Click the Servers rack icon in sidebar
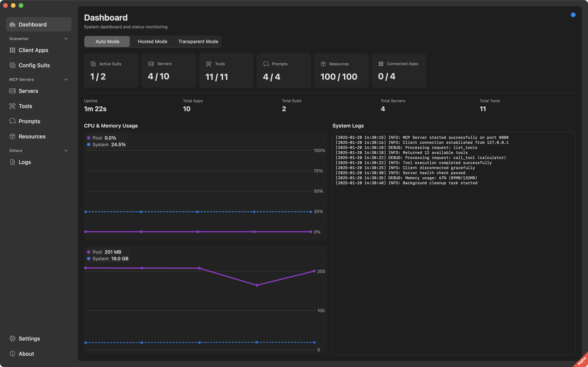 (x=12, y=91)
